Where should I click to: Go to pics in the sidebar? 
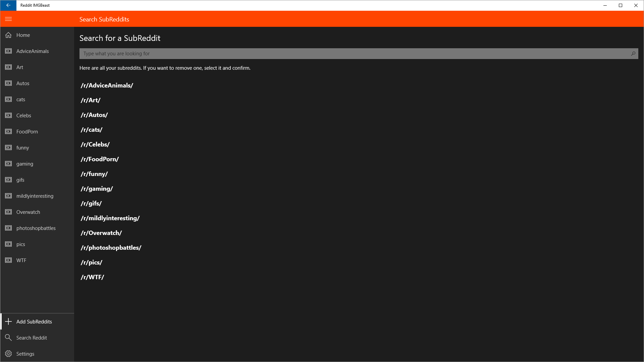coord(37,244)
